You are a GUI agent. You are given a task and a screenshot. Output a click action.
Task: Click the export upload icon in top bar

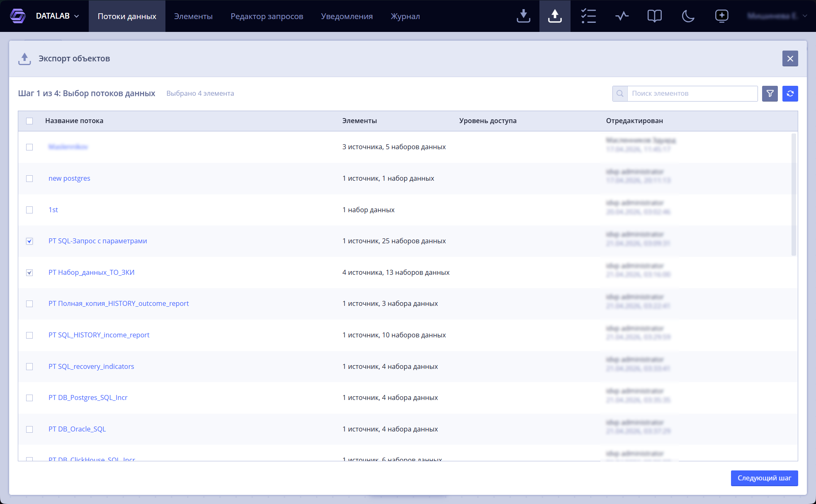tap(555, 16)
